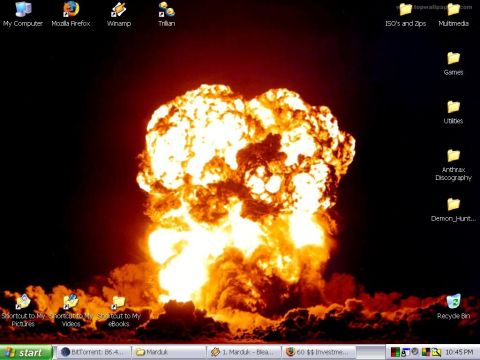The width and height of the screenshot is (480, 360).
Task: Click the yellow notepad tray icon
Action: 436,352
